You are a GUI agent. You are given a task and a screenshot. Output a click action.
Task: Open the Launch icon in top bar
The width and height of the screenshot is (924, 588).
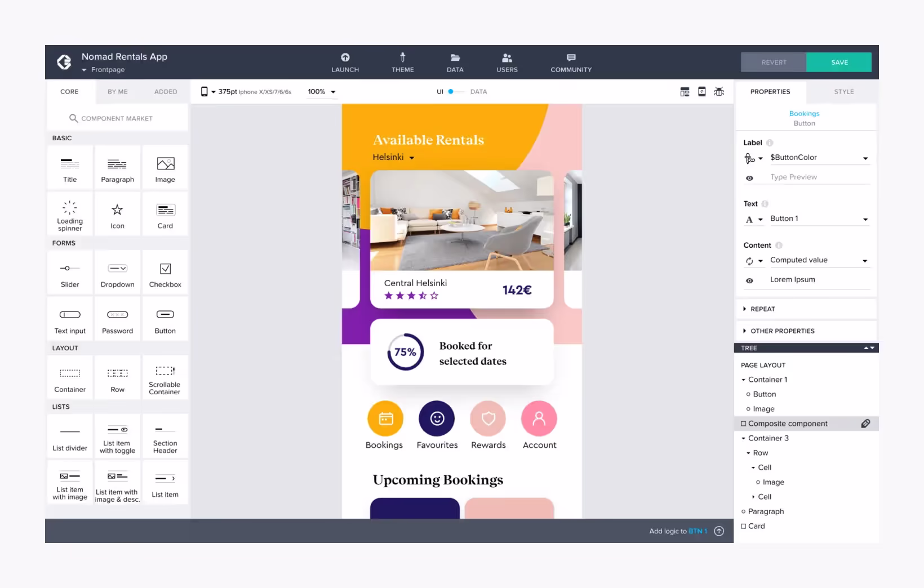click(x=345, y=57)
